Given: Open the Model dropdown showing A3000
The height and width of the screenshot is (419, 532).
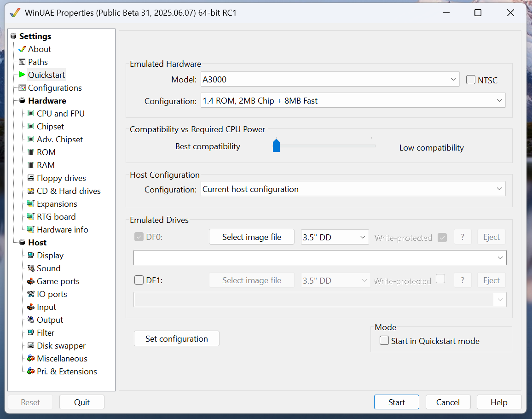Looking at the screenshot, I should coord(330,80).
